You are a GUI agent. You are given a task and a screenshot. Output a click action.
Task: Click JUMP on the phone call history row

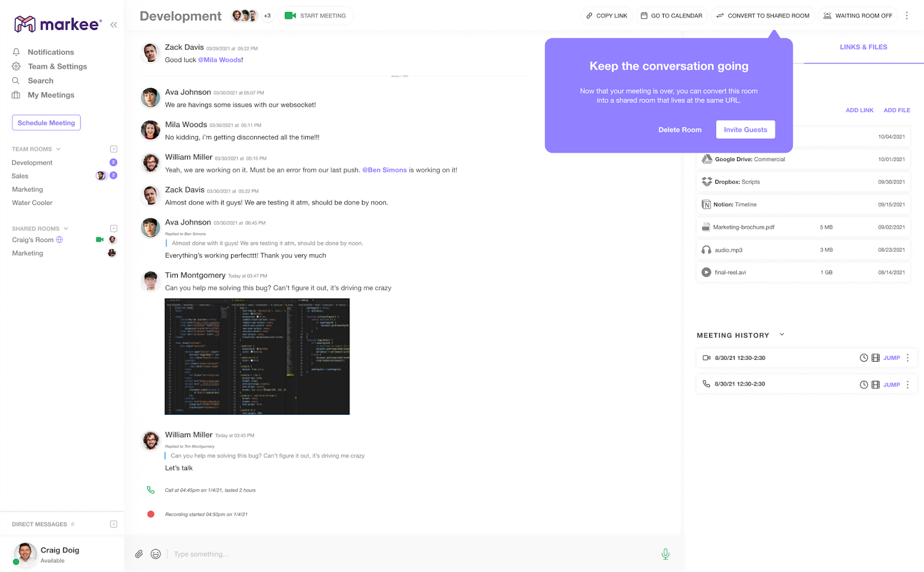coord(892,385)
